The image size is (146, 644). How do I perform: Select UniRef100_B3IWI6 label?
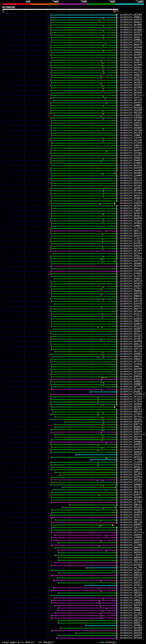pyautogui.click(x=131, y=464)
